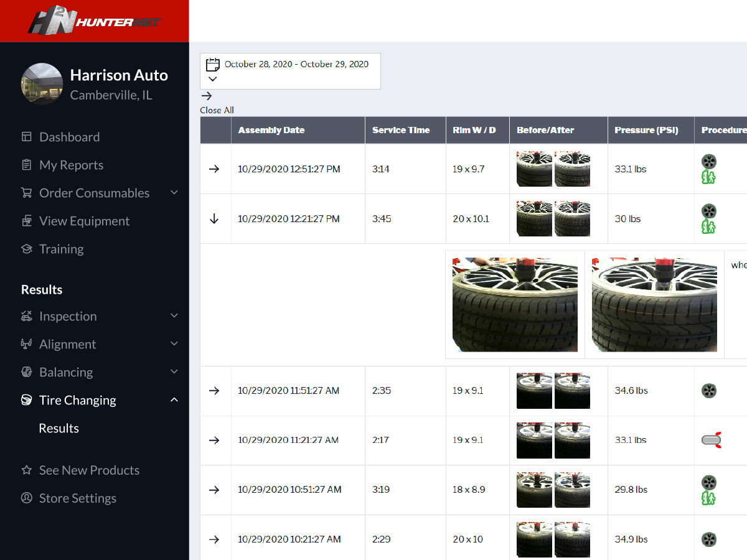Click the wheel procedure icon in 10:21 AM row
Viewport: 747px width, 560px height.
(708, 539)
